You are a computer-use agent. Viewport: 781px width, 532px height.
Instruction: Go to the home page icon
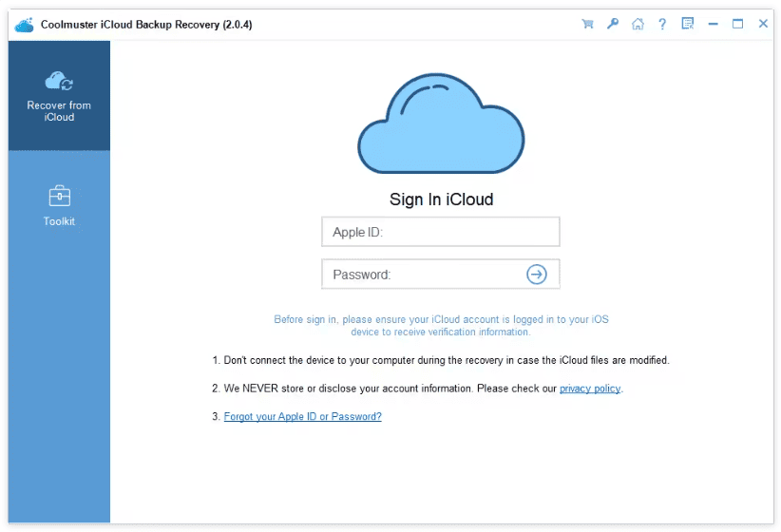(x=638, y=24)
